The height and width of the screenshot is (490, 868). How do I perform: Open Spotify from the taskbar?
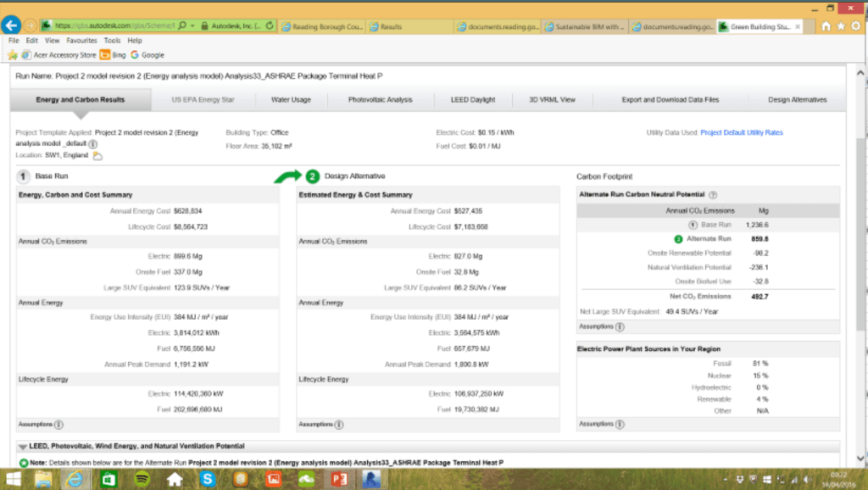point(142,479)
